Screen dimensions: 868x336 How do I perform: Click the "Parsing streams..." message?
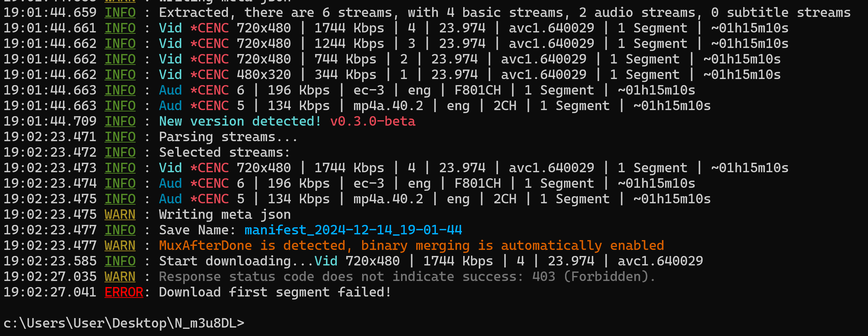[x=228, y=137]
